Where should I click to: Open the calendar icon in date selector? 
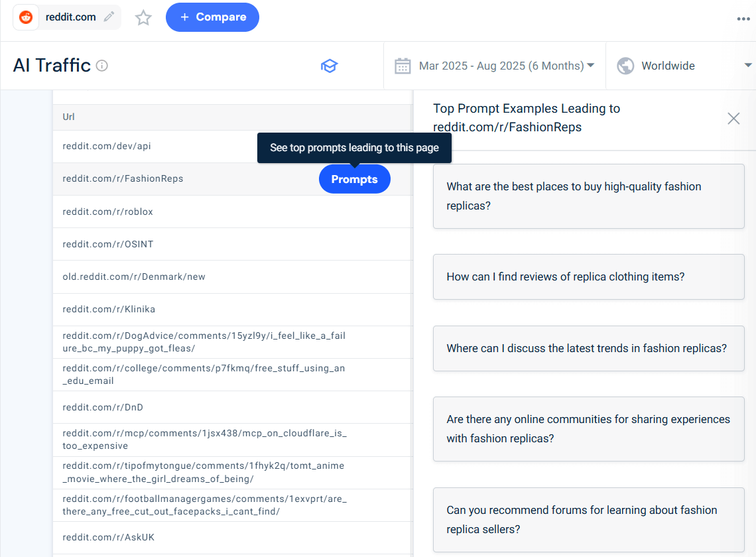(x=403, y=66)
